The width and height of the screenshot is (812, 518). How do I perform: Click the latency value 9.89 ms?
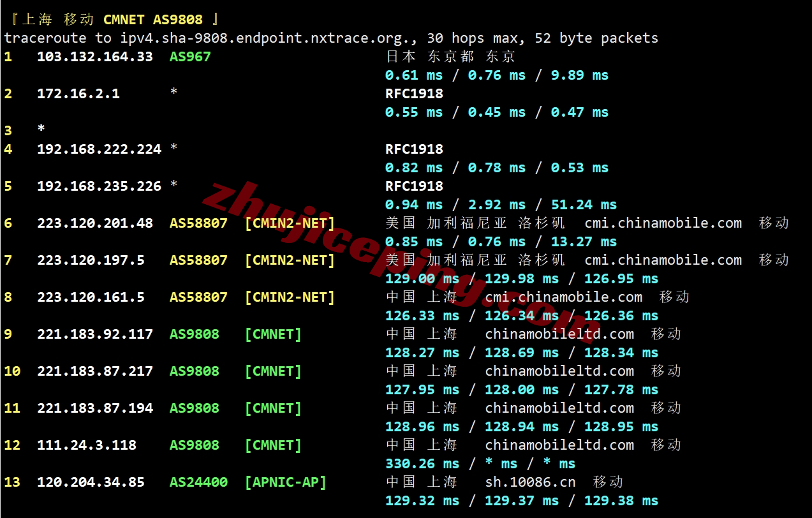tap(580, 75)
